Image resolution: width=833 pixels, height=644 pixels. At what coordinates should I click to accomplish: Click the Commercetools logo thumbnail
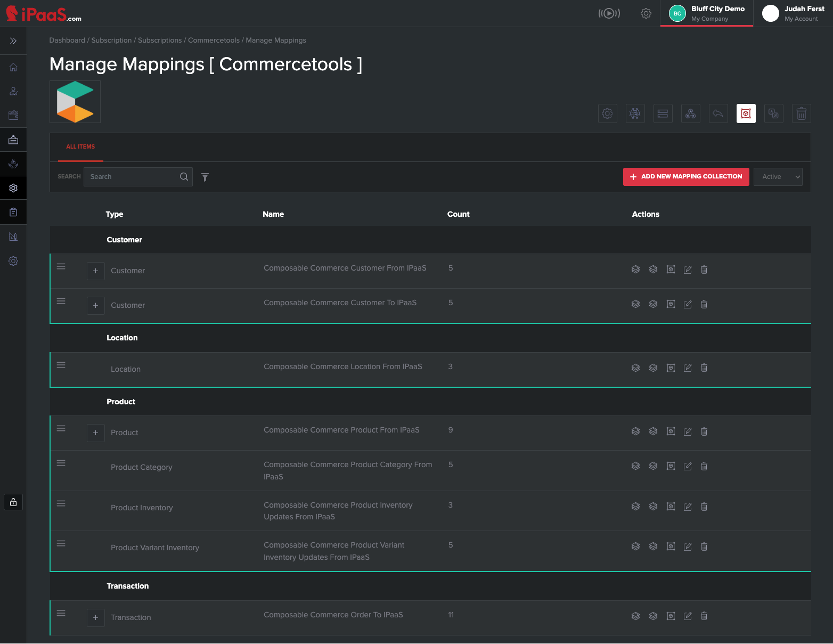tap(75, 102)
